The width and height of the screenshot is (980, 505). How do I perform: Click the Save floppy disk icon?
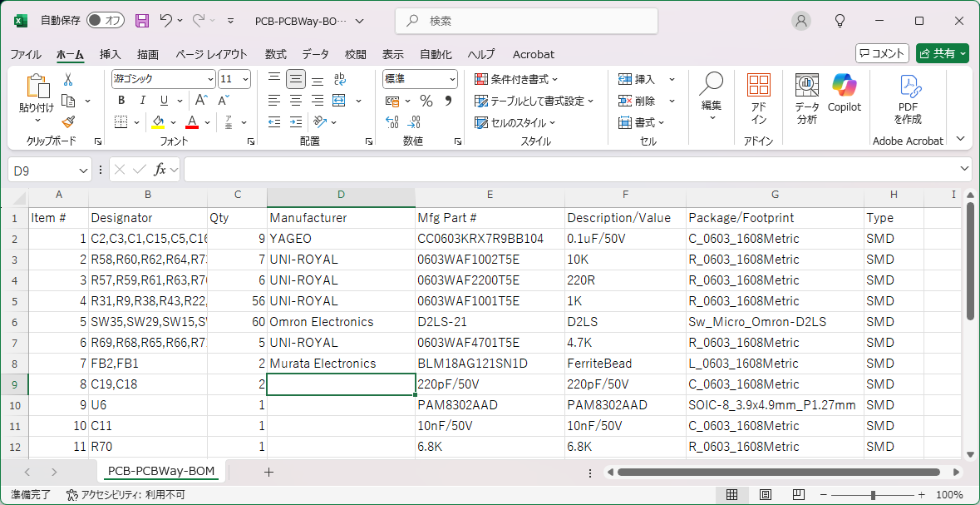pos(142,21)
